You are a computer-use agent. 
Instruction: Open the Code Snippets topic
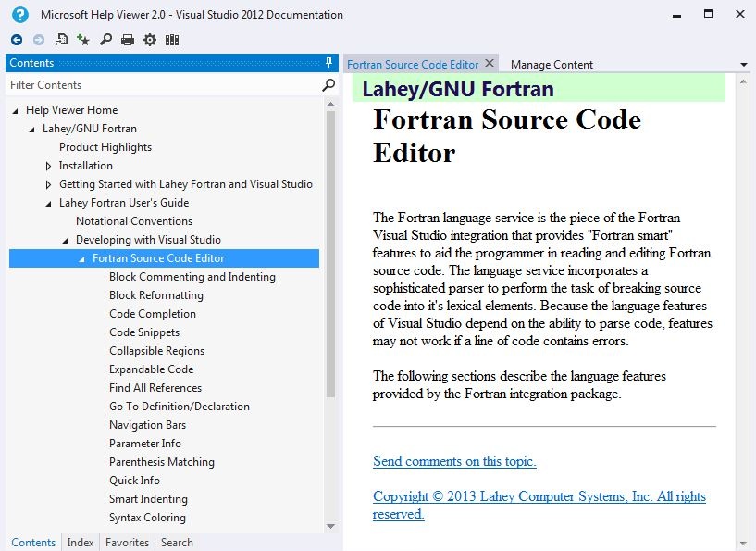[x=144, y=332]
